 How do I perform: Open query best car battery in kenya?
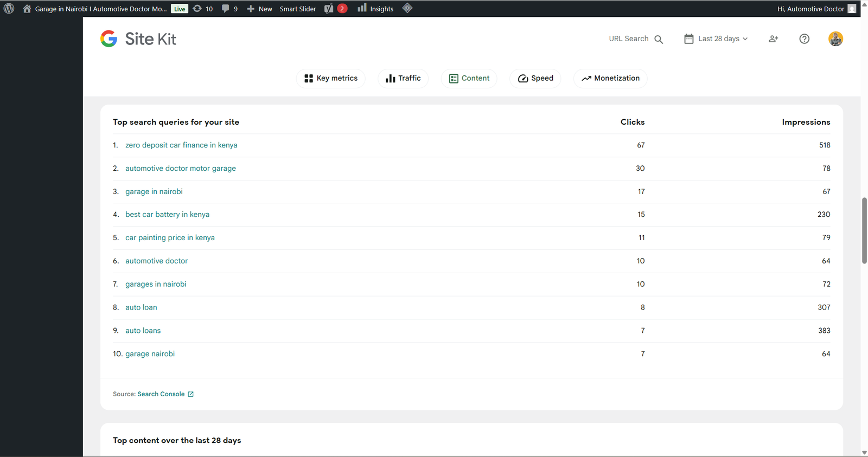[x=167, y=215]
